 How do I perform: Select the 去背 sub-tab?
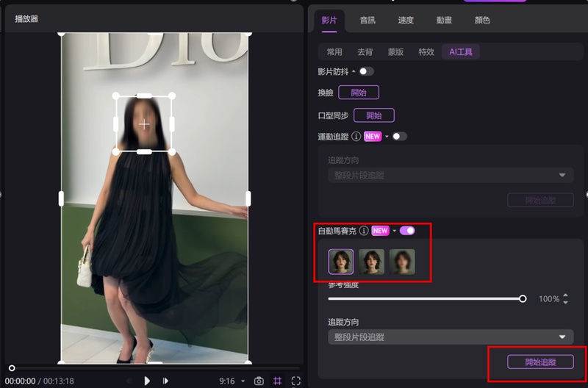(x=365, y=51)
